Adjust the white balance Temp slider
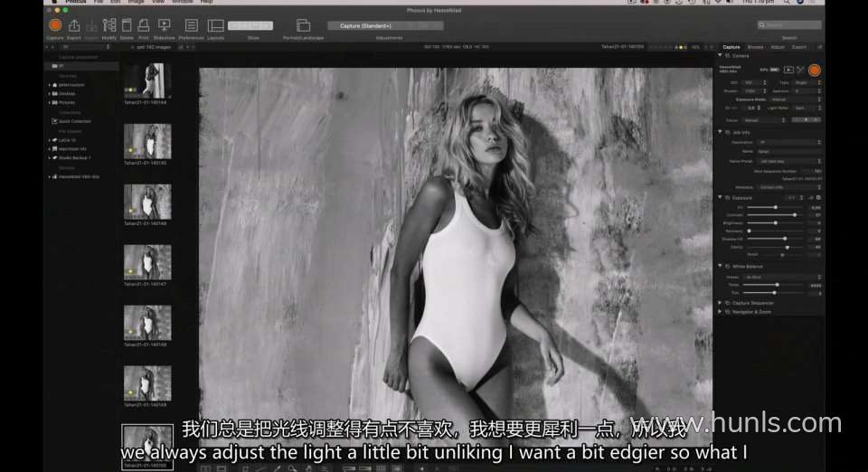The height and width of the screenshot is (472, 868). 778,285
